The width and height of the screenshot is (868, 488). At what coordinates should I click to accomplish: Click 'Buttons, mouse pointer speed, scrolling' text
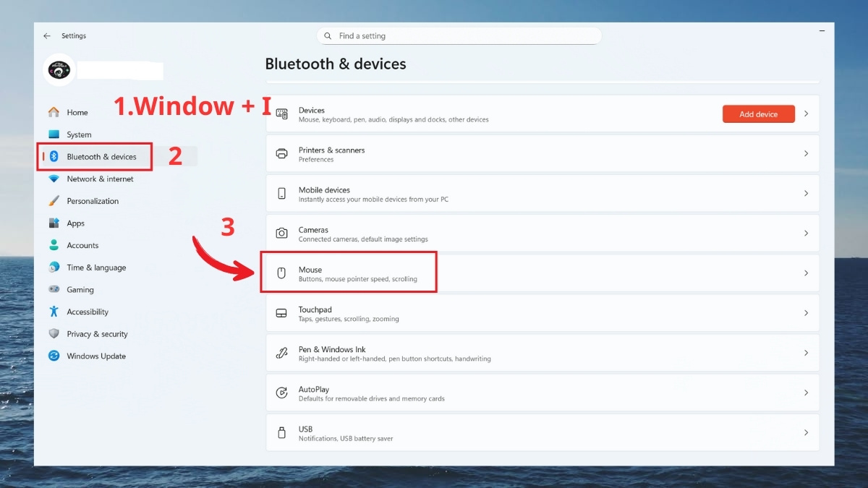coord(358,279)
